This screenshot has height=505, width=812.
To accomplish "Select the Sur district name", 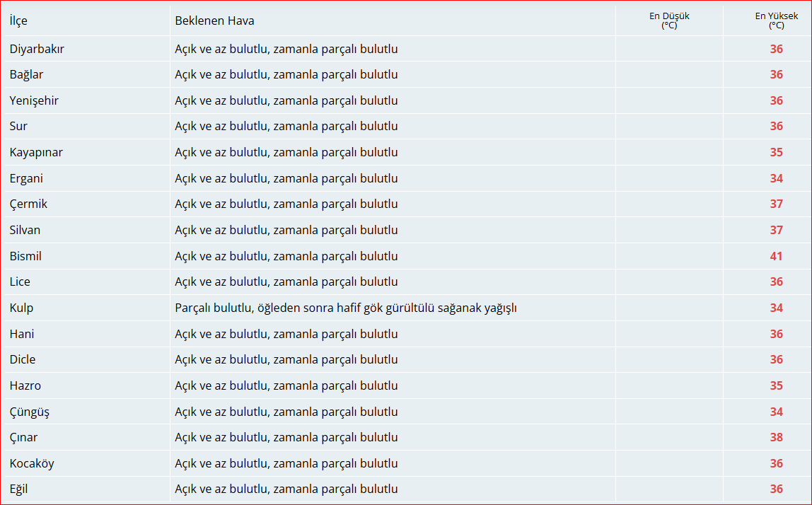I will [18, 127].
